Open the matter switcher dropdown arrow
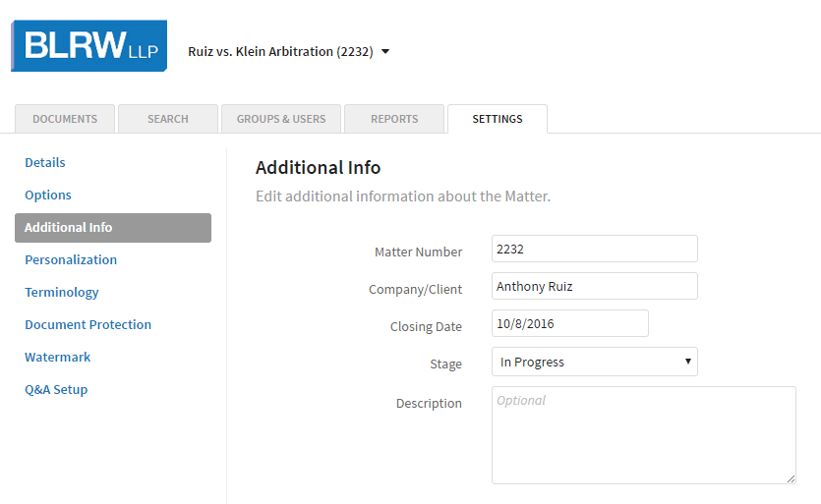 pyautogui.click(x=385, y=52)
